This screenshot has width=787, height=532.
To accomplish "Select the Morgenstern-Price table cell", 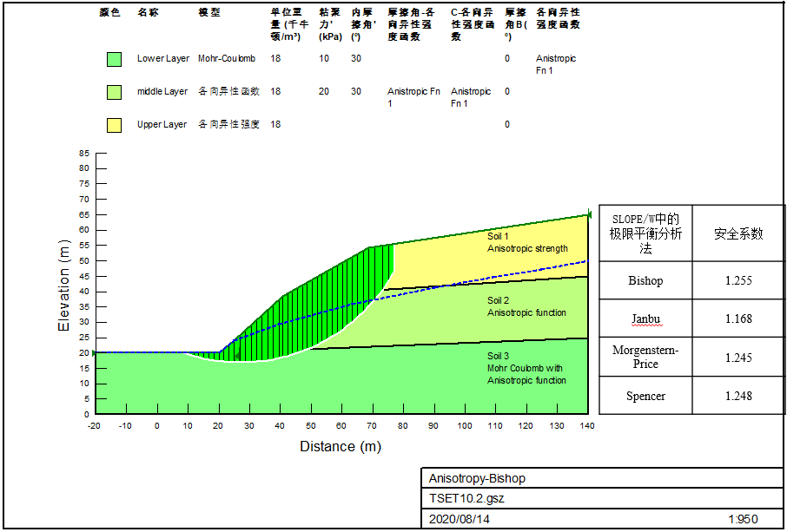I will [645, 357].
